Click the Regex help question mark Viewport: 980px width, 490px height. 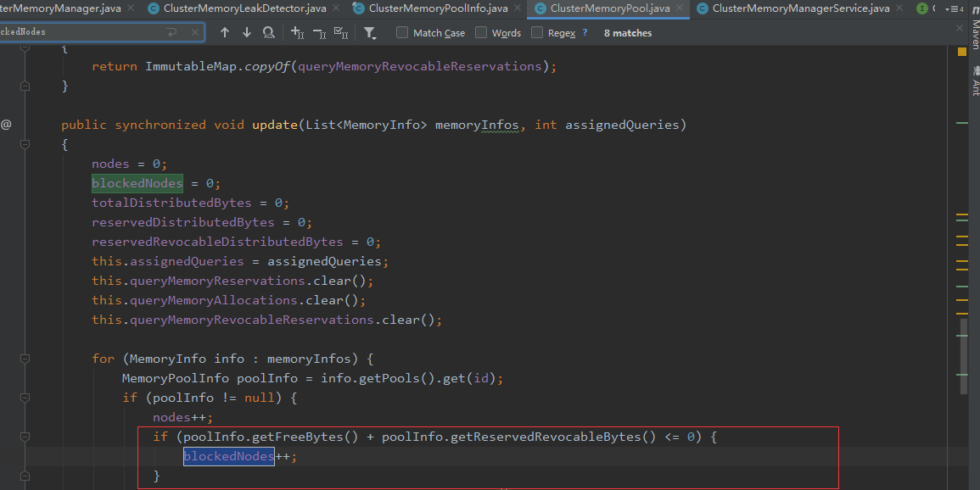click(585, 32)
